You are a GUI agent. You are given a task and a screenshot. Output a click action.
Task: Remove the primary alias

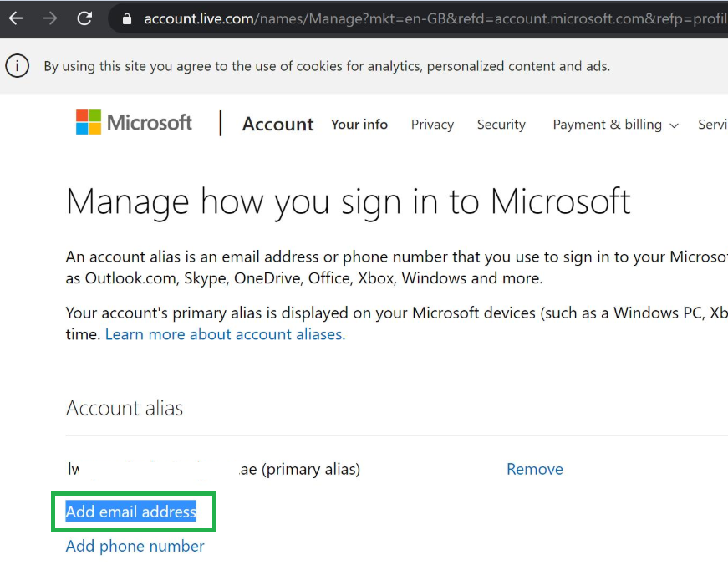534,469
